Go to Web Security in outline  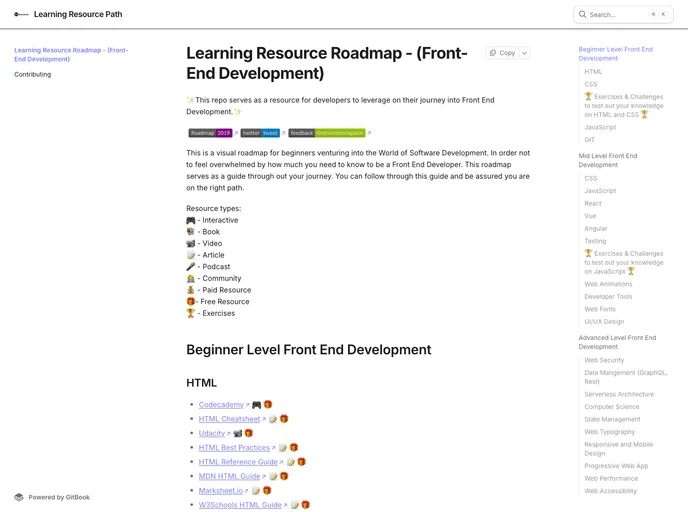click(x=604, y=360)
